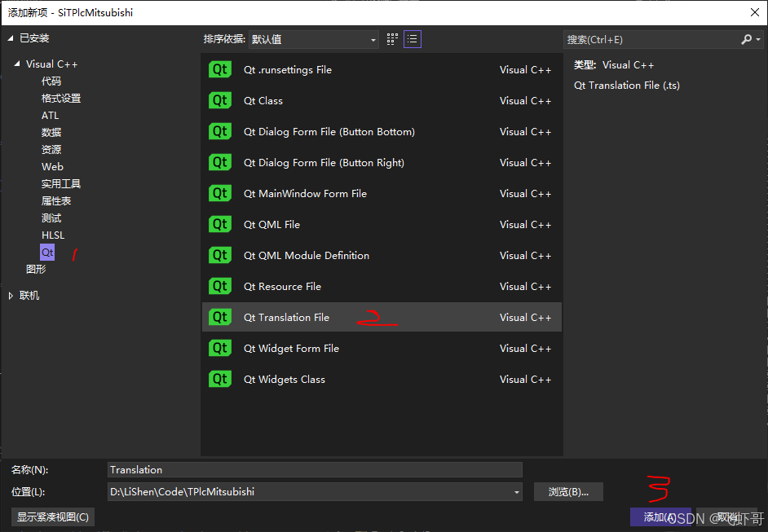Click the Qt icon beside Qt Resource File
768x532 pixels.
pyautogui.click(x=220, y=286)
